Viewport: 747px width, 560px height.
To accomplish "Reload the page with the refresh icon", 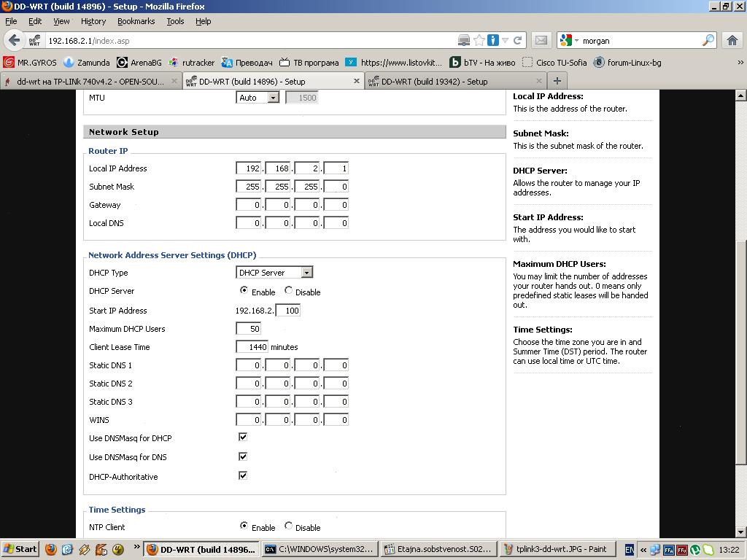I will (x=518, y=41).
